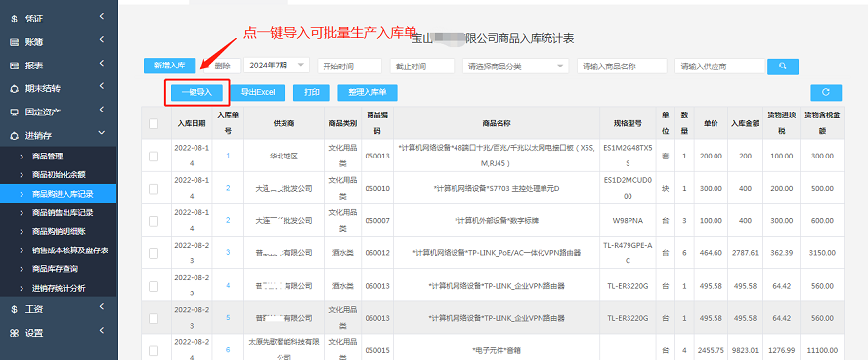Expand 期末结转 using its chevron

click(102, 86)
